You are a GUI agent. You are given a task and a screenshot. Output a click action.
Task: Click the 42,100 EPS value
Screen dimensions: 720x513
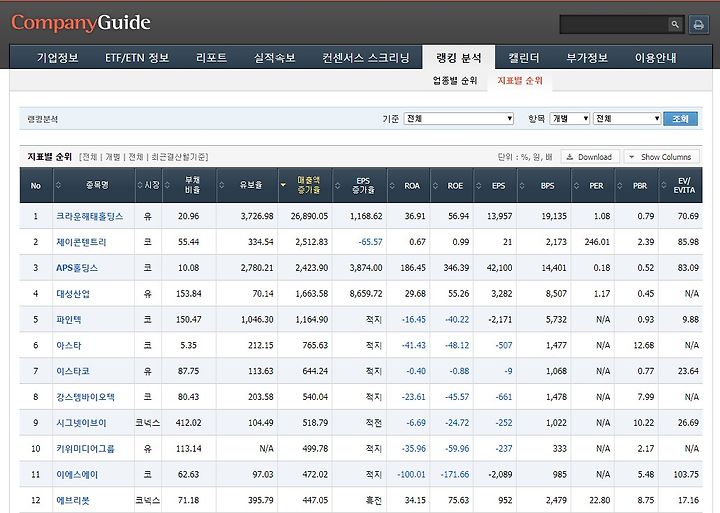click(x=499, y=268)
